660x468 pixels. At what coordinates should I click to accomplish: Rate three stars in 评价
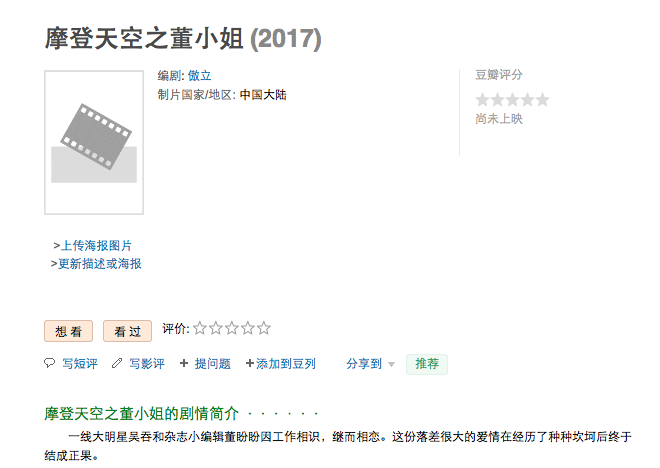[x=232, y=328]
